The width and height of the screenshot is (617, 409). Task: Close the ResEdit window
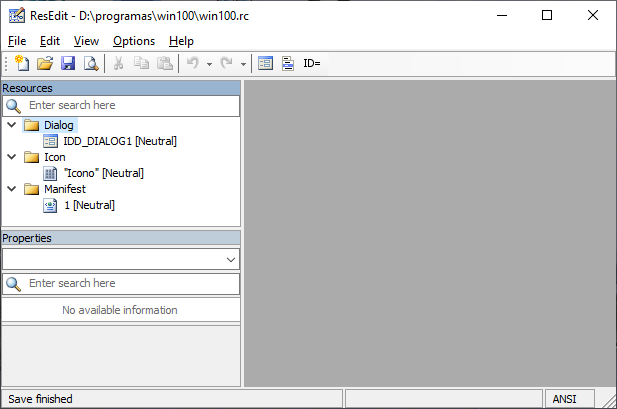(593, 16)
